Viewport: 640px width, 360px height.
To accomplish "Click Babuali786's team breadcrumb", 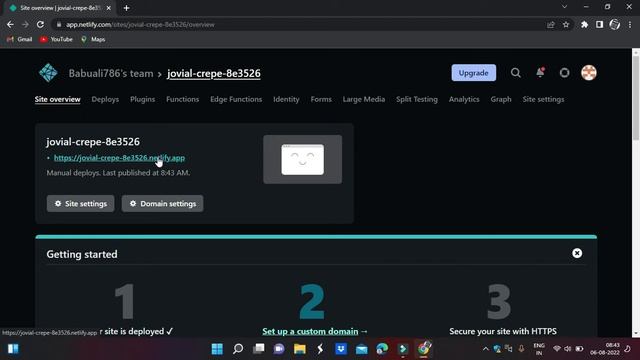I will [111, 73].
